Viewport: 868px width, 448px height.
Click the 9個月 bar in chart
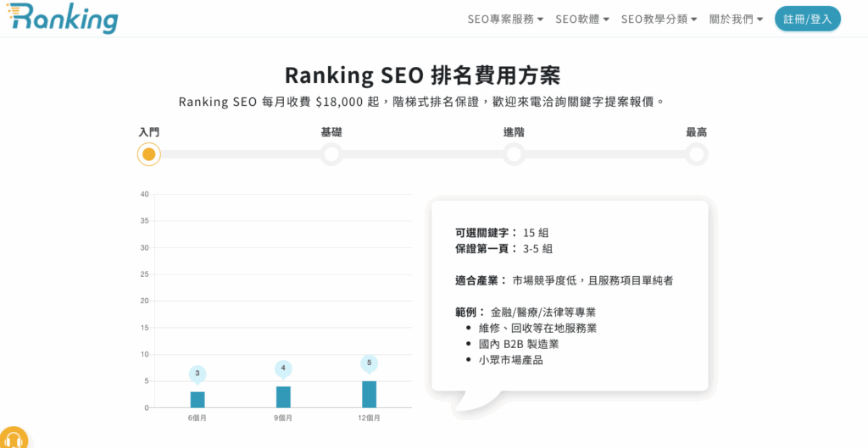283,397
